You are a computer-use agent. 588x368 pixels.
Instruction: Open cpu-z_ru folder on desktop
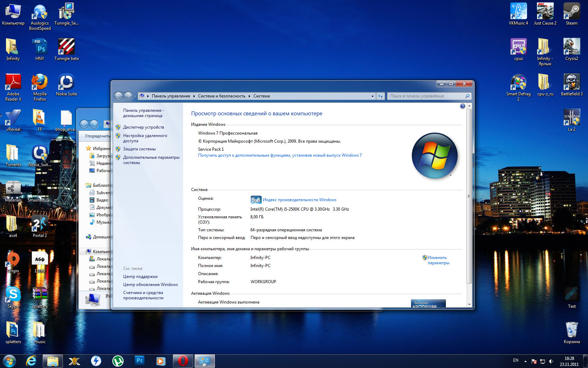[545, 85]
